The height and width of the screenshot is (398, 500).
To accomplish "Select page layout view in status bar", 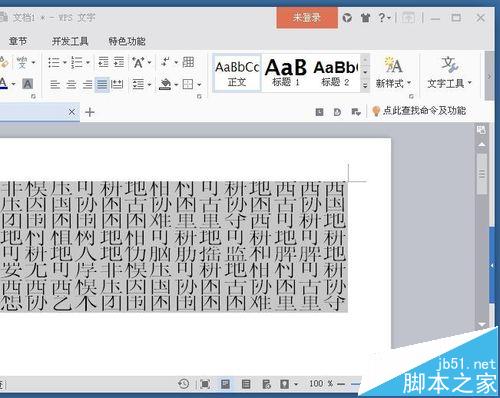I will (226, 384).
